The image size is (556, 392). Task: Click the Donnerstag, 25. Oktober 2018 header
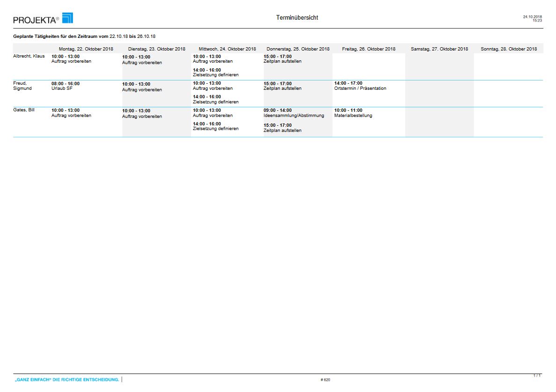click(298, 49)
